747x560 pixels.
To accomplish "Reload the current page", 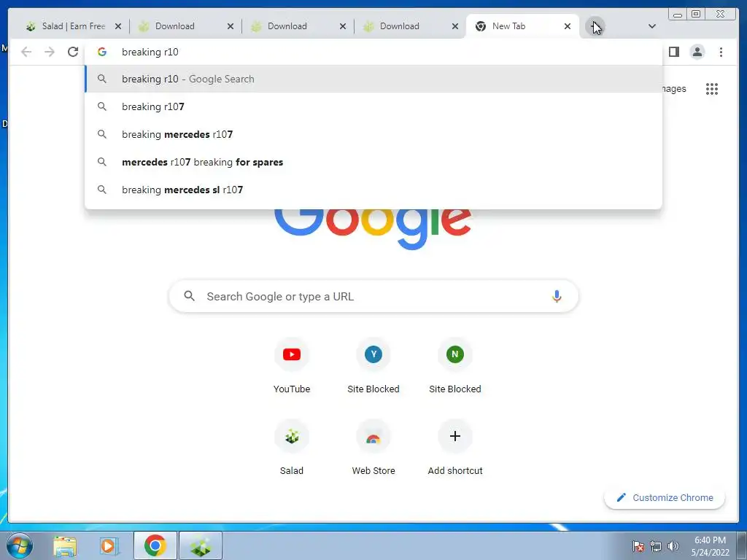I will (73, 52).
